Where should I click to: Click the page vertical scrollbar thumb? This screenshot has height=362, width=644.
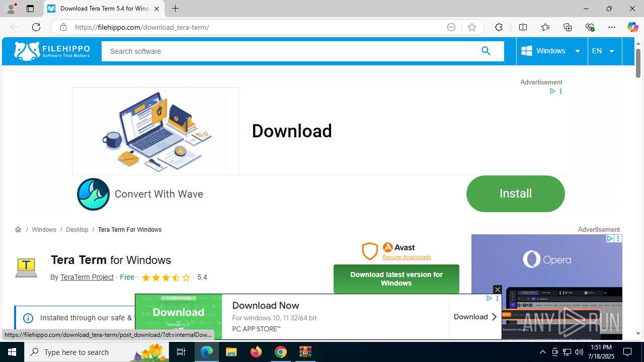point(638,63)
